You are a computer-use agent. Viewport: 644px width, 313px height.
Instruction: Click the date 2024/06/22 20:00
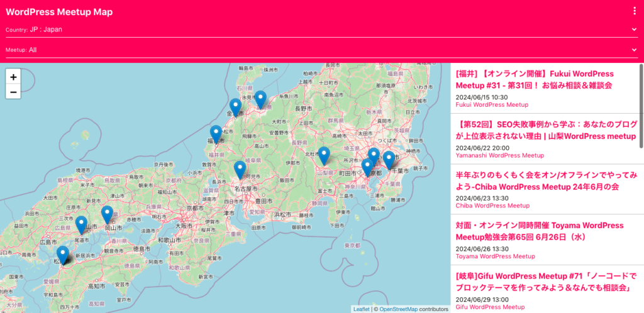[x=482, y=148]
